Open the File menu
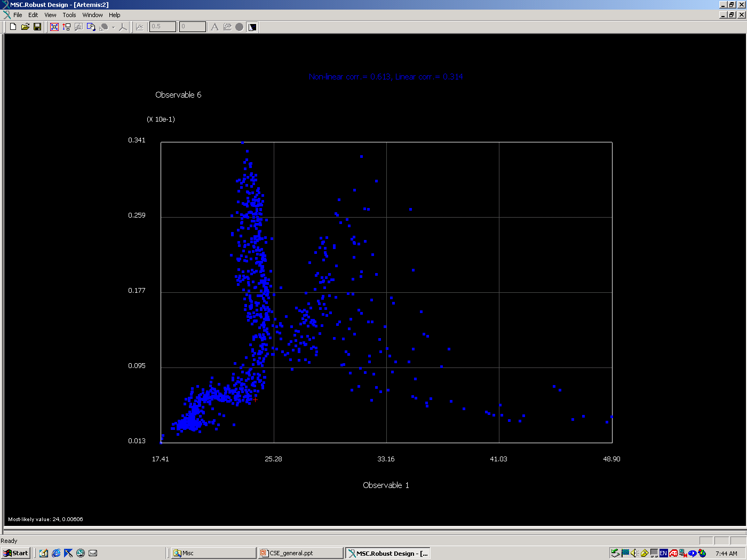 tap(18, 15)
